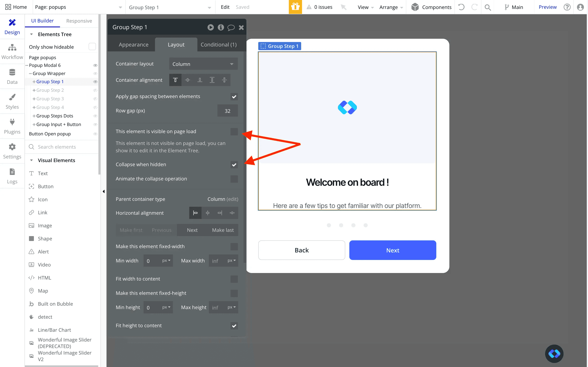Click the Next button in the popup
Screen dimensions: 588x367
coord(392,250)
